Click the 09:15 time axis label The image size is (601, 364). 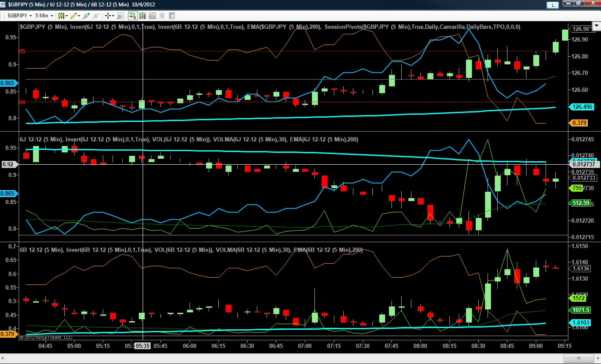565,346
